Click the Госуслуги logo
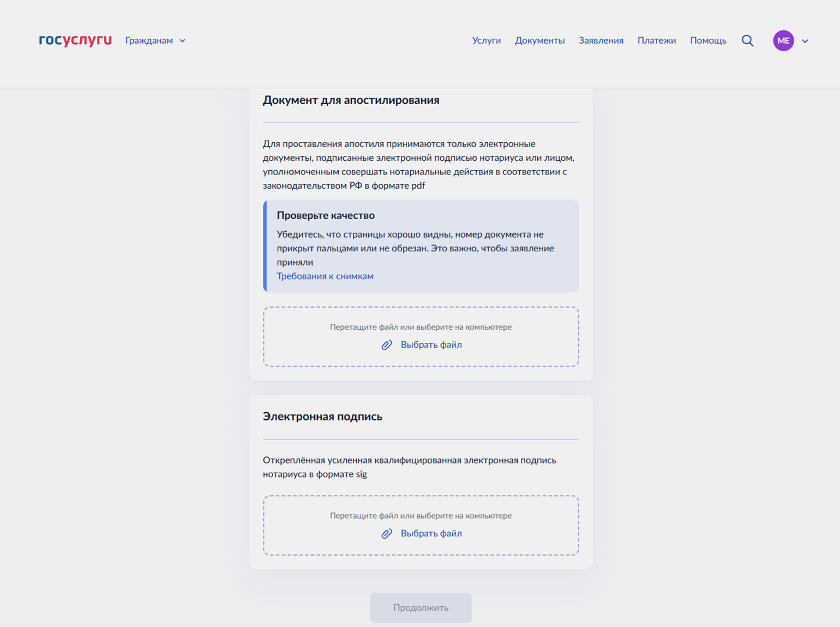 (x=75, y=40)
